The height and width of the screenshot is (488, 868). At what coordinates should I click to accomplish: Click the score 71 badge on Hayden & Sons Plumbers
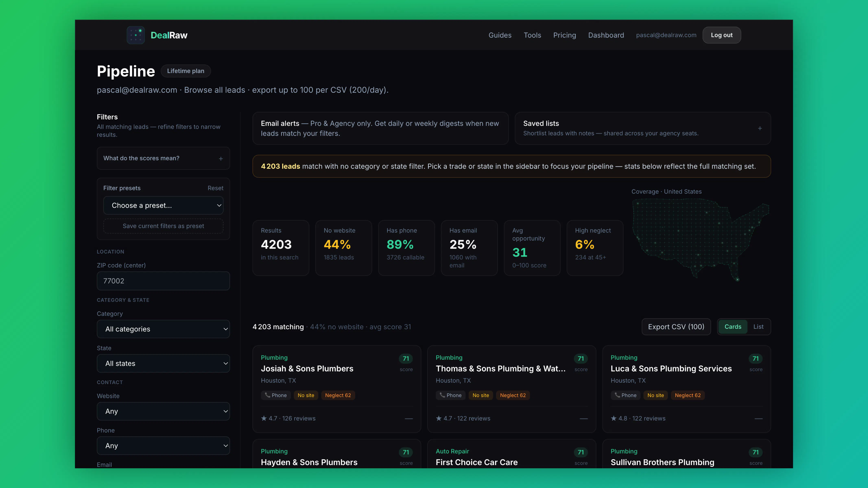point(406,452)
